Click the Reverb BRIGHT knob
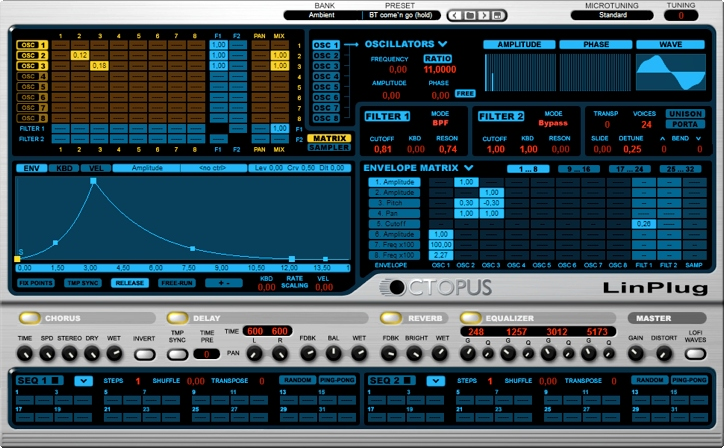Screen dimensions: 724x448 point(414,354)
